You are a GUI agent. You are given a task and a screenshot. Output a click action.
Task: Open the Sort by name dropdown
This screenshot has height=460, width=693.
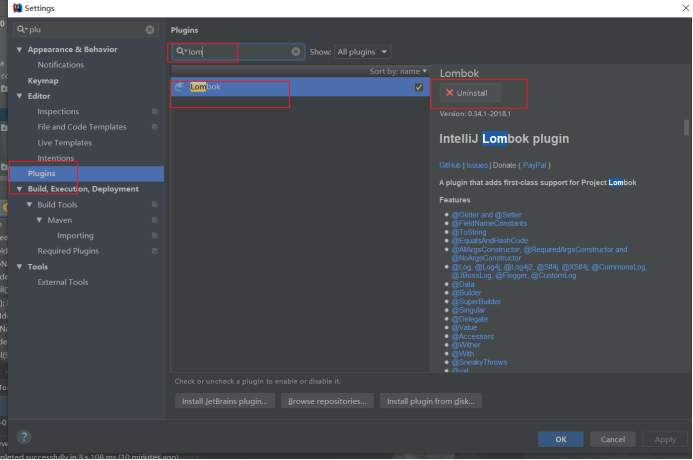(398, 71)
